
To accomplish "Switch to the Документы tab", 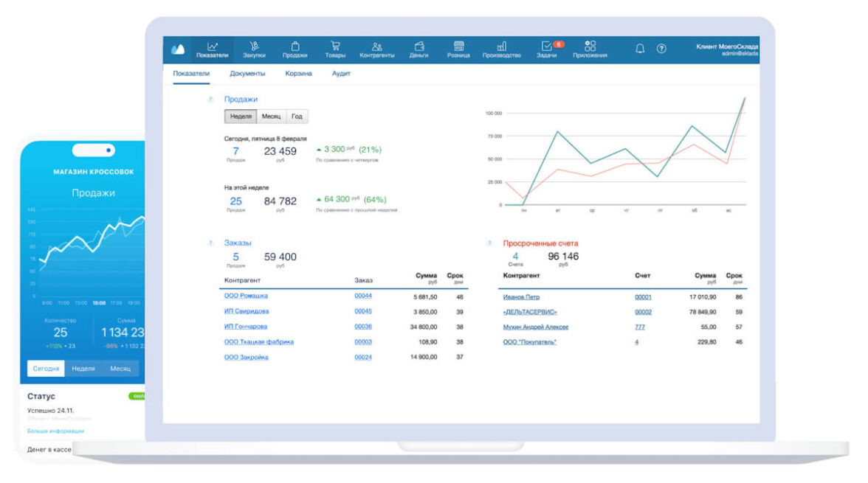I will [247, 74].
